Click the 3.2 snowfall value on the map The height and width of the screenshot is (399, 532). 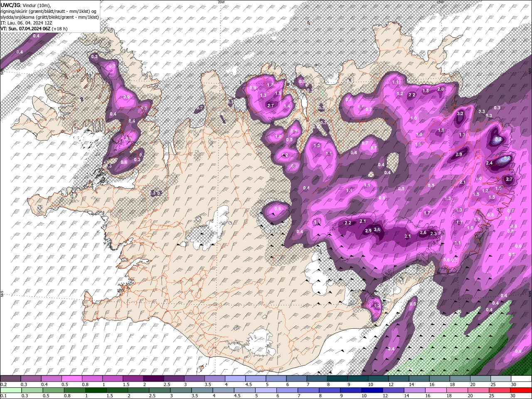coord(460,113)
